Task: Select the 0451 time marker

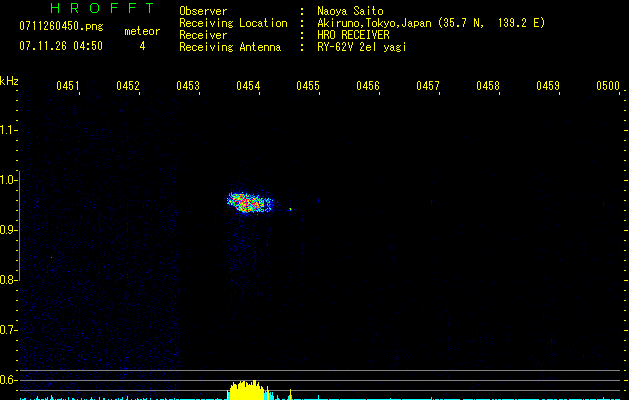Action: tap(67, 86)
